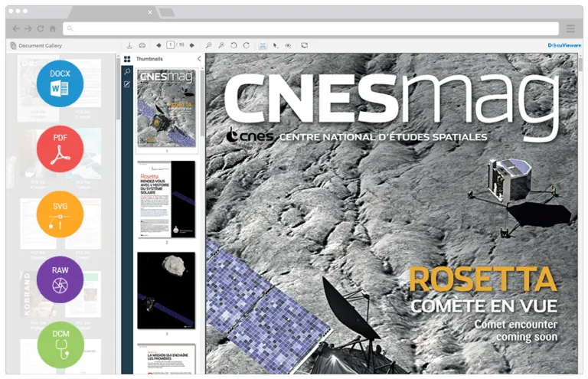Image resolution: width=588 pixels, height=379 pixels.
Task: Open the text search panel icon
Action: 127,71
